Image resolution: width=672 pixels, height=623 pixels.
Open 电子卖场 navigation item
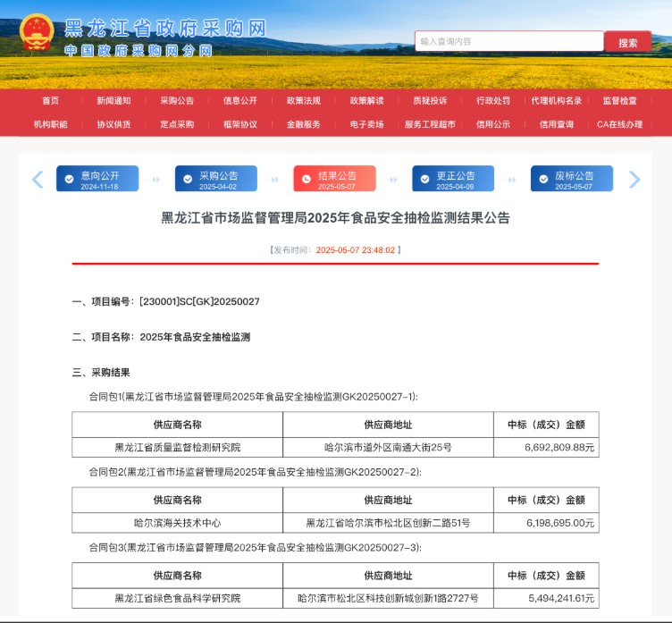click(367, 124)
